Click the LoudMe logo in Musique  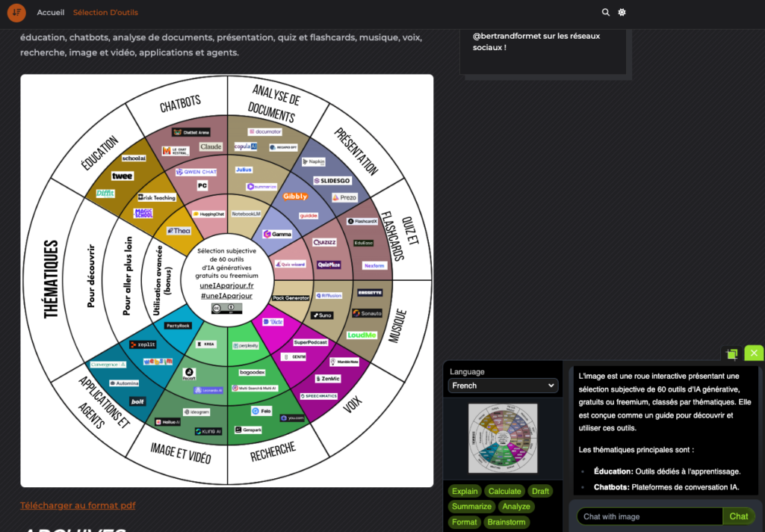[x=362, y=335]
